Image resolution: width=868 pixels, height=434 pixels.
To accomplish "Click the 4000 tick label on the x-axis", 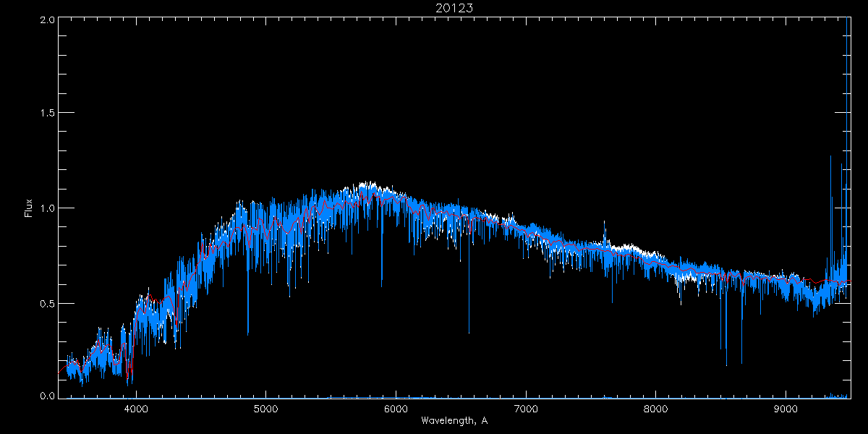I will (x=136, y=409).
